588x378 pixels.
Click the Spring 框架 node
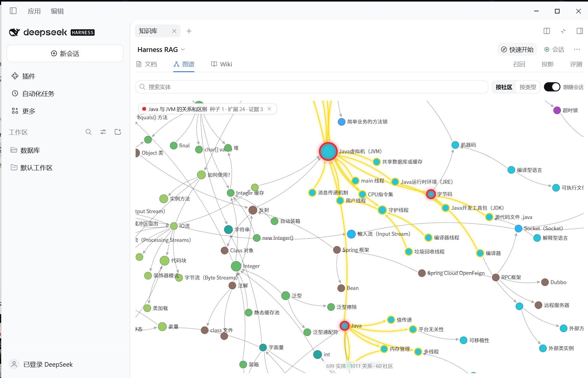click(337, 250)
